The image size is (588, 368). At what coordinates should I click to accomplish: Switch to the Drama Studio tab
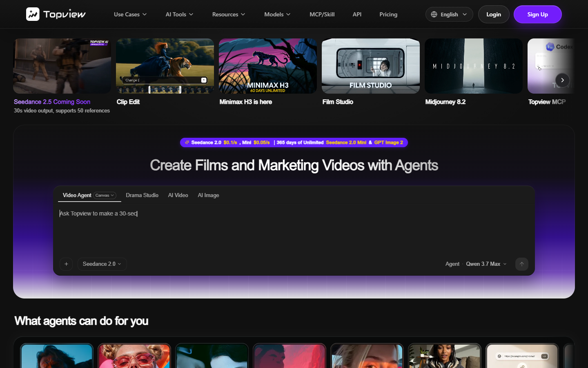pyautogui.click(x=142, y=195)
